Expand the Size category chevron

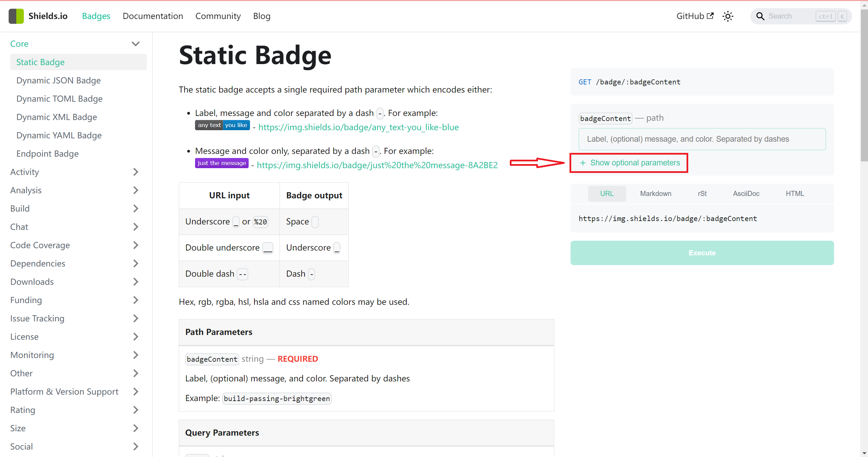click(135, 428)
